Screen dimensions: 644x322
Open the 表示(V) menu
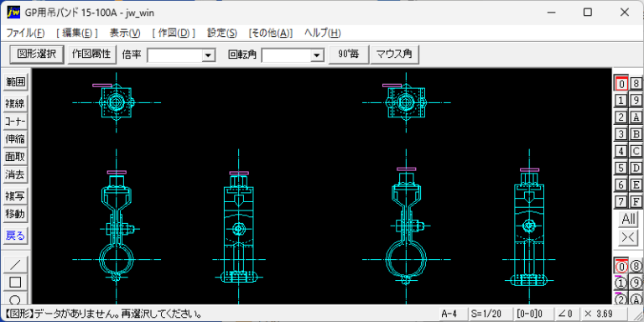(125, 33)
